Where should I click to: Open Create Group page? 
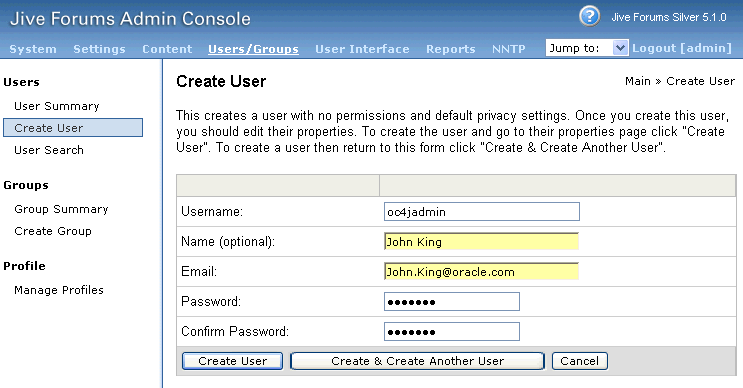53,231
